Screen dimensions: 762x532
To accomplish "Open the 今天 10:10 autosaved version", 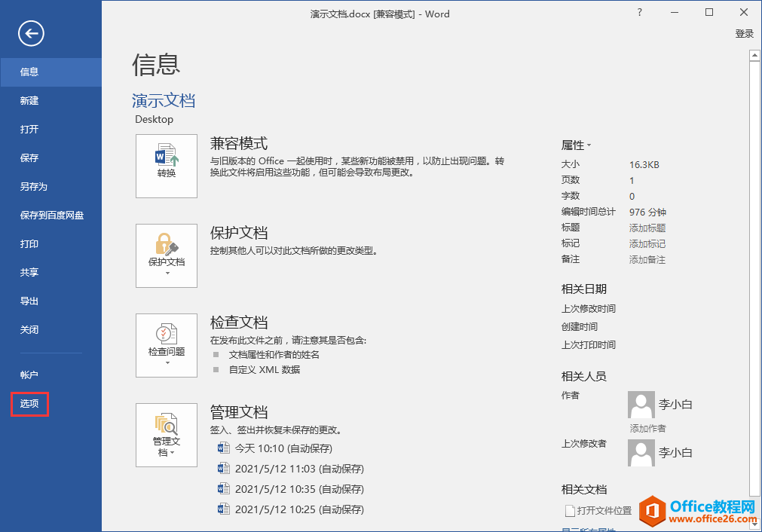I will (283, 448).
